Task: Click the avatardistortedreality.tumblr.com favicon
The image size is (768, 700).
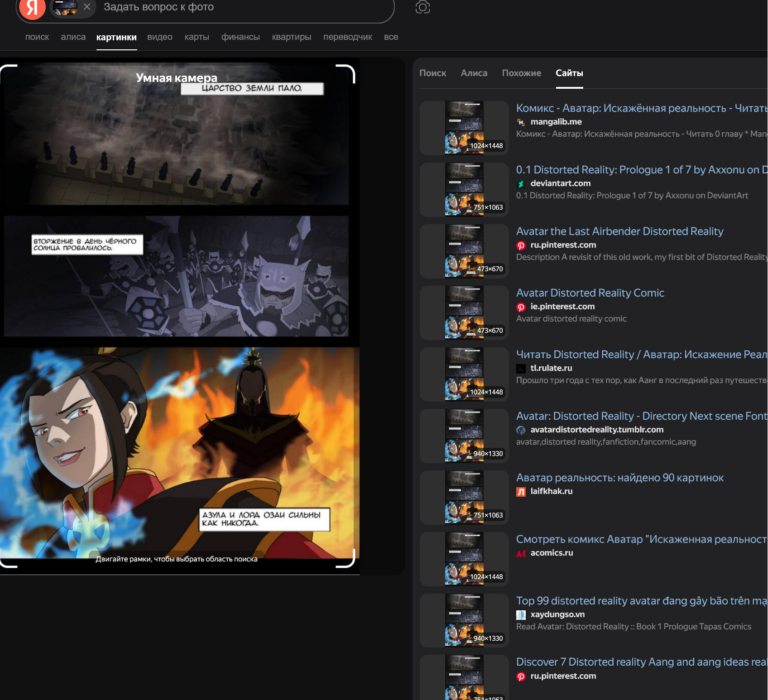Action: [x=521, y=430]
